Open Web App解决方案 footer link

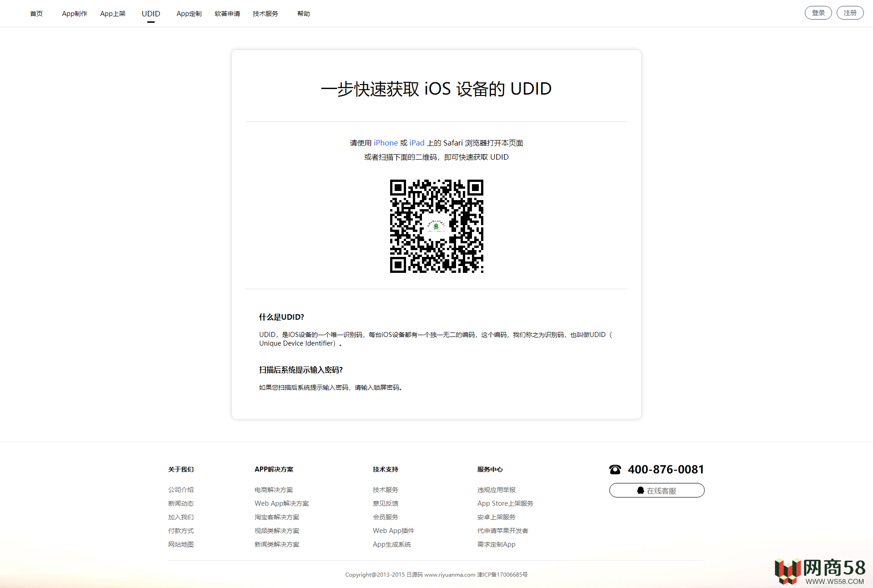tap(282, 503)
